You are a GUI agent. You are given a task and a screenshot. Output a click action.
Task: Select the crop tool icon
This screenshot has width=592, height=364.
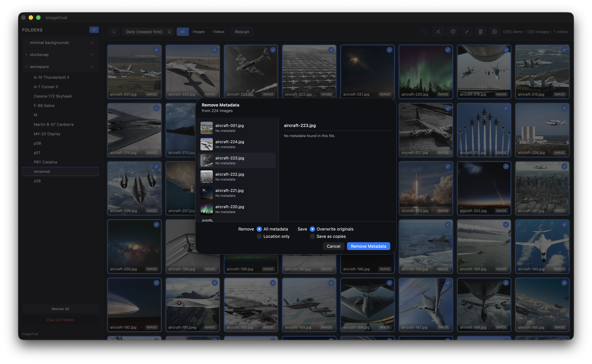coord(424,32)
